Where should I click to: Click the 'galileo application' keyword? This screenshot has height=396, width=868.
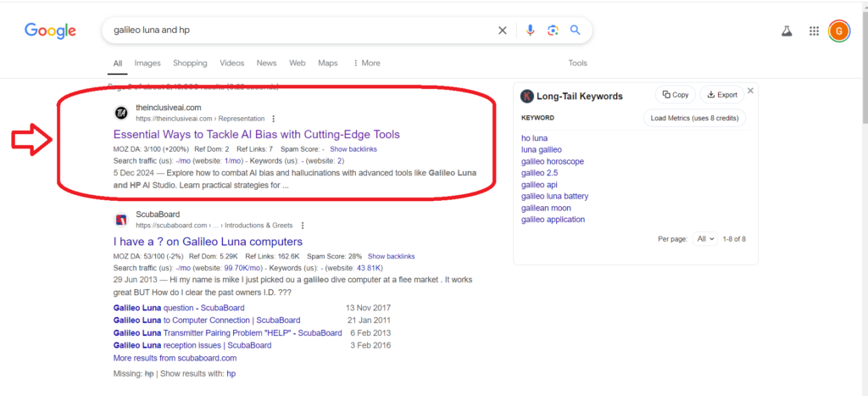pos(553,220)
